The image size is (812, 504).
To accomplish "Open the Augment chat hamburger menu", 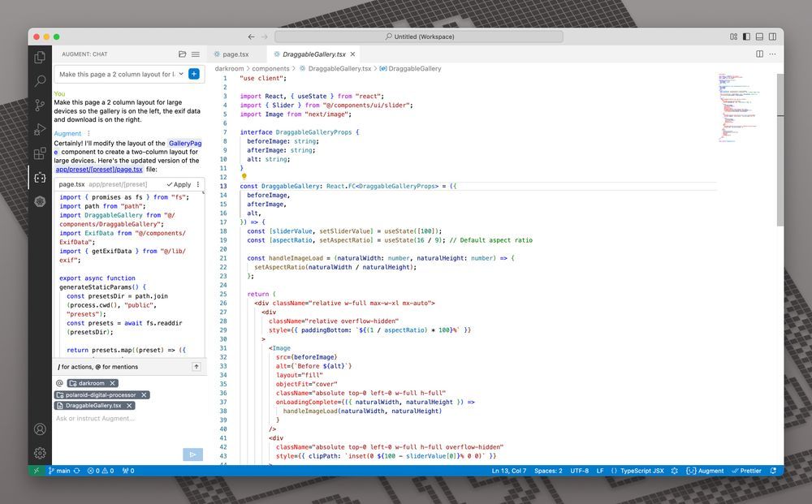I will 195,54.
